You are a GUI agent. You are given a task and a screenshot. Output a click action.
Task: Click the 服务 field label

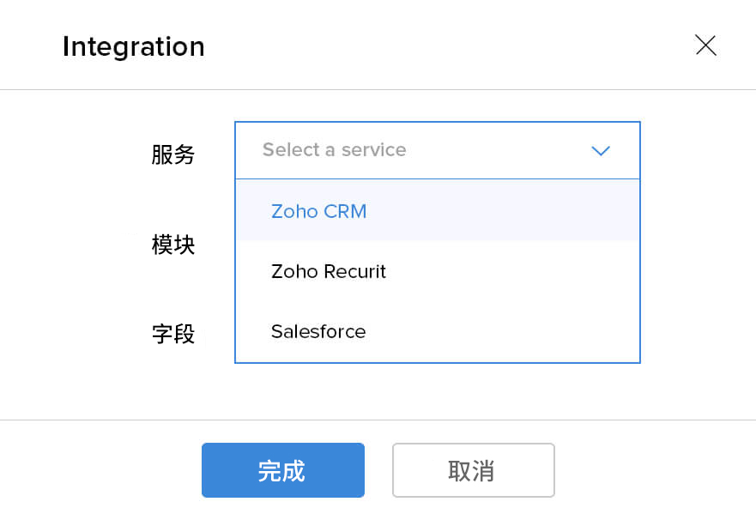[173, 155]
